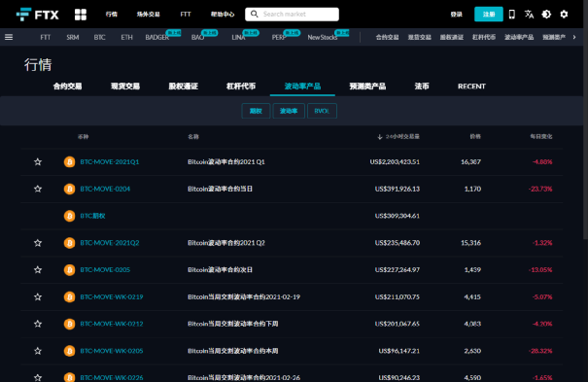Screen dimensions: 588x382
Task: Click Bitcoin icon of BTC-MOVE-0205
Action: pyautogui.click(x=69, y=270)
